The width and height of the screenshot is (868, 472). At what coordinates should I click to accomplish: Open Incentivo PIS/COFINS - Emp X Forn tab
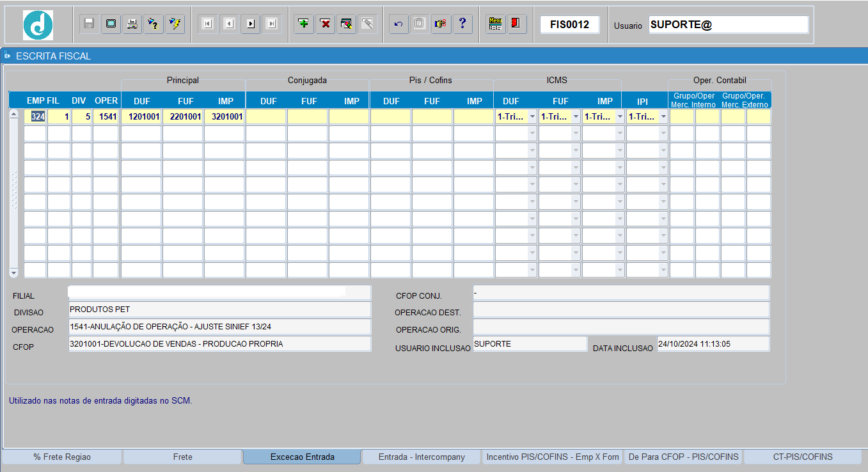coord(553,457)
